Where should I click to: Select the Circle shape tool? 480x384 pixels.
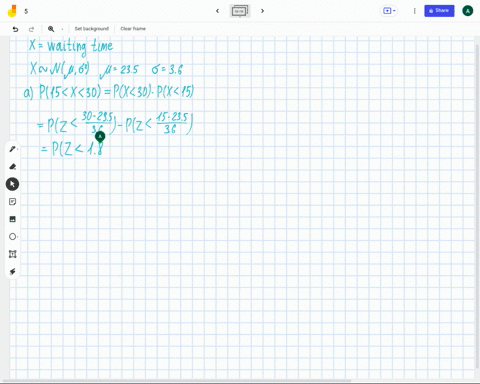(13, 237)
